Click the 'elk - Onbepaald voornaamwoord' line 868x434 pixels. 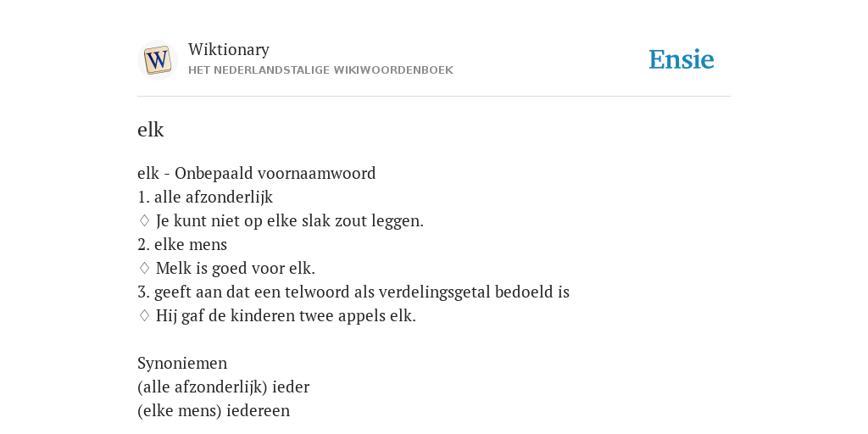[x=256, y=173]
